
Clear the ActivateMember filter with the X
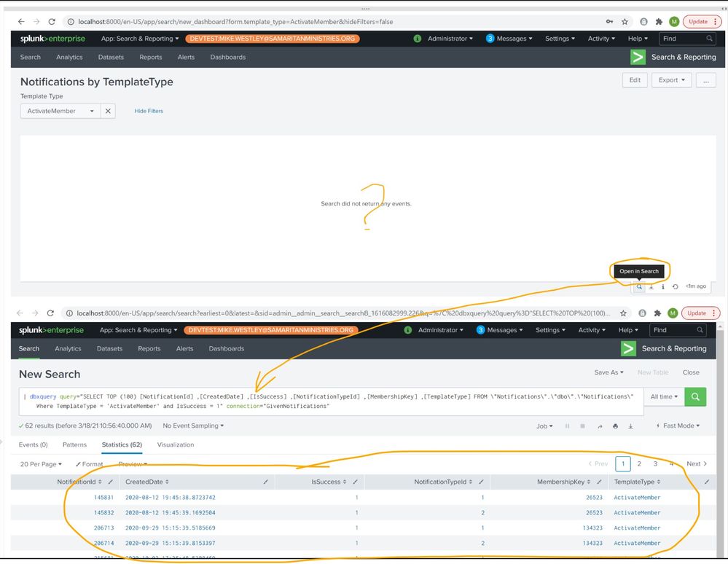(107, 111)
